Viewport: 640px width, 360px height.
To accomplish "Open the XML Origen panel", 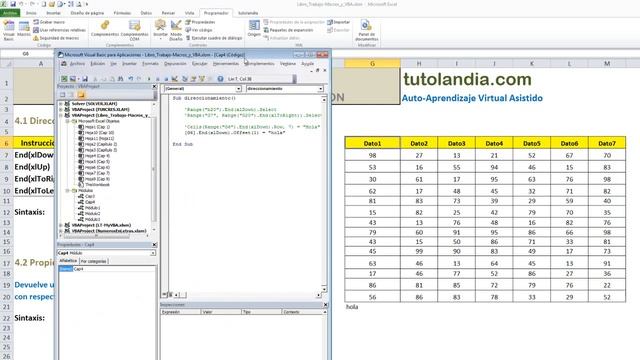I will pyautogui.click(x=254, y=29).
